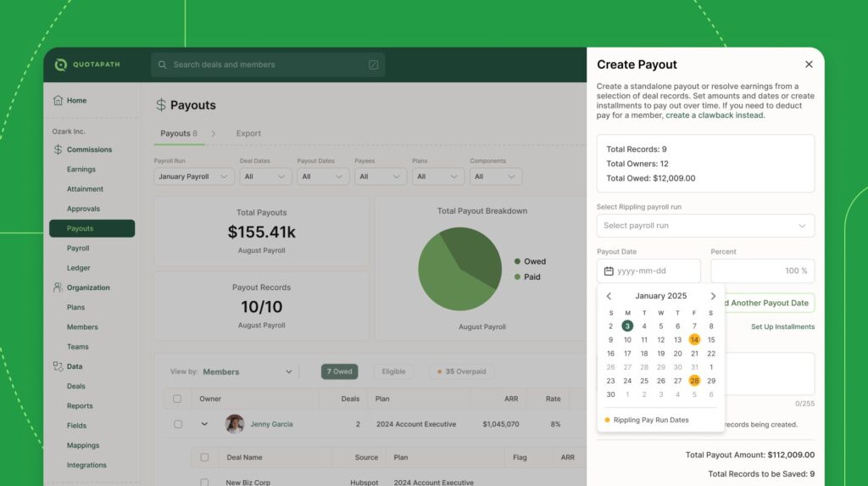Image resolution: width=868 pixels, height=486 pixels.
Task: Open Payroll in the sidebar
Action: pyautogui.click(x=77, y=249)
